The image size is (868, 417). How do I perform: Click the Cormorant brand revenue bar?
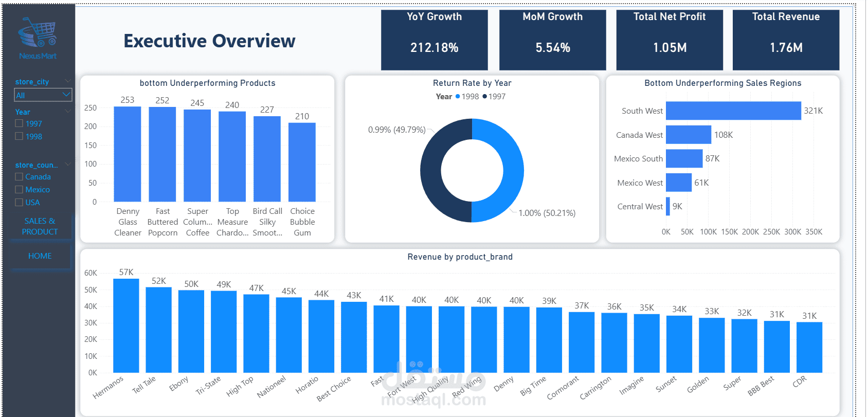pyautogui.click(x=582, y=342)
